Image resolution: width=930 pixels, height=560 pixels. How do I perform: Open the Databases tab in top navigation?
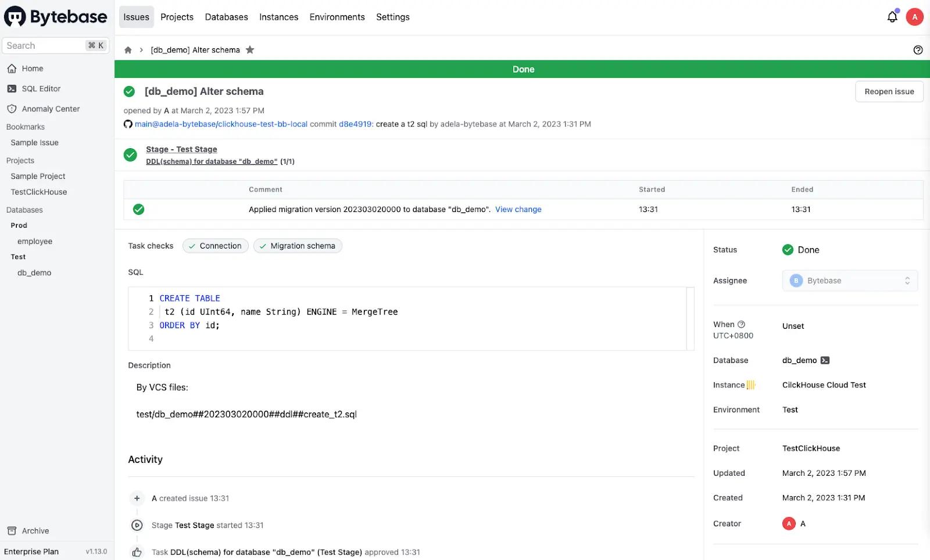coord(226,17)
